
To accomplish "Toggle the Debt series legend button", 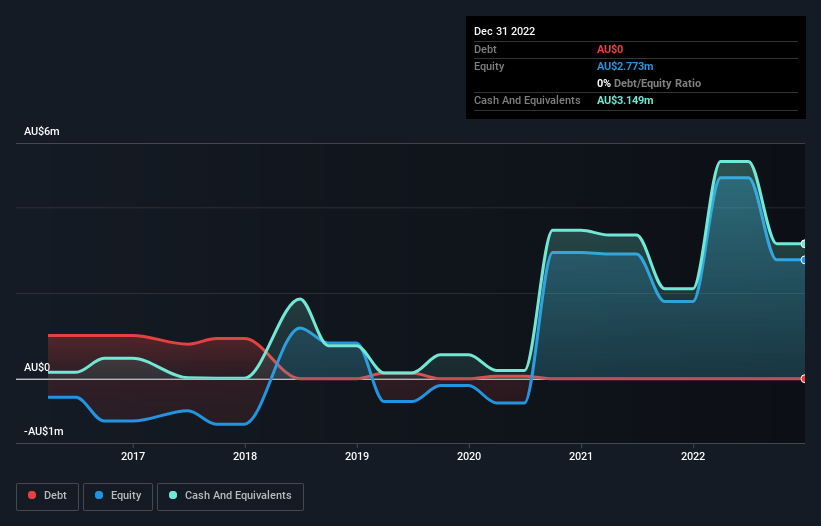I will point(47,496).
